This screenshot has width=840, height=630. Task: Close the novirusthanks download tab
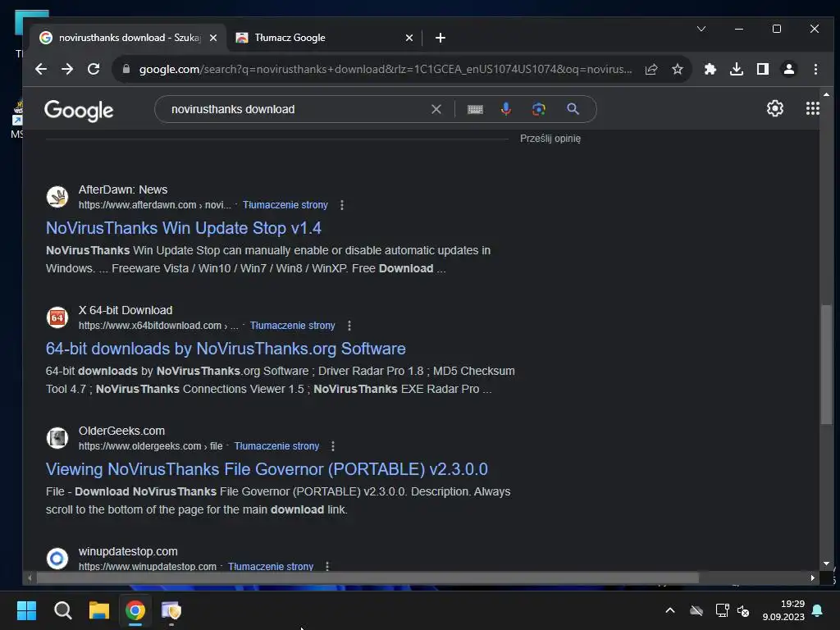213,38
